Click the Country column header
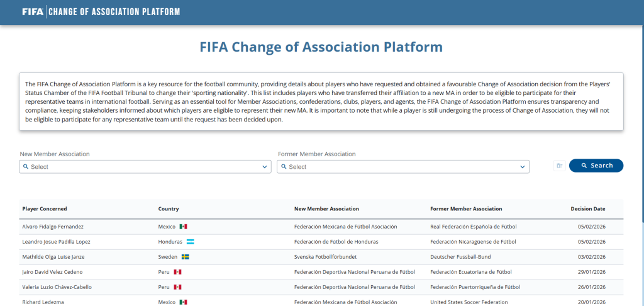 click(x=169, y=209)
